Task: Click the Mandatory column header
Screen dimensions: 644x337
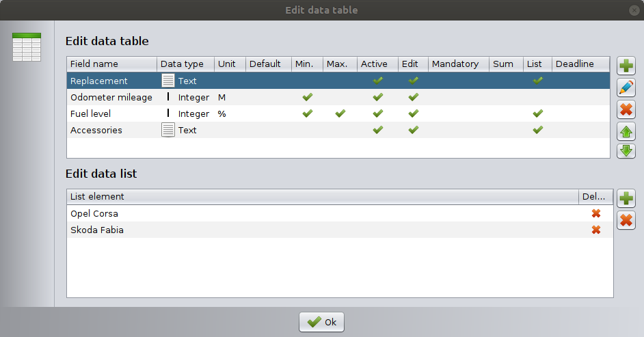Action: [x=458, y=64]
